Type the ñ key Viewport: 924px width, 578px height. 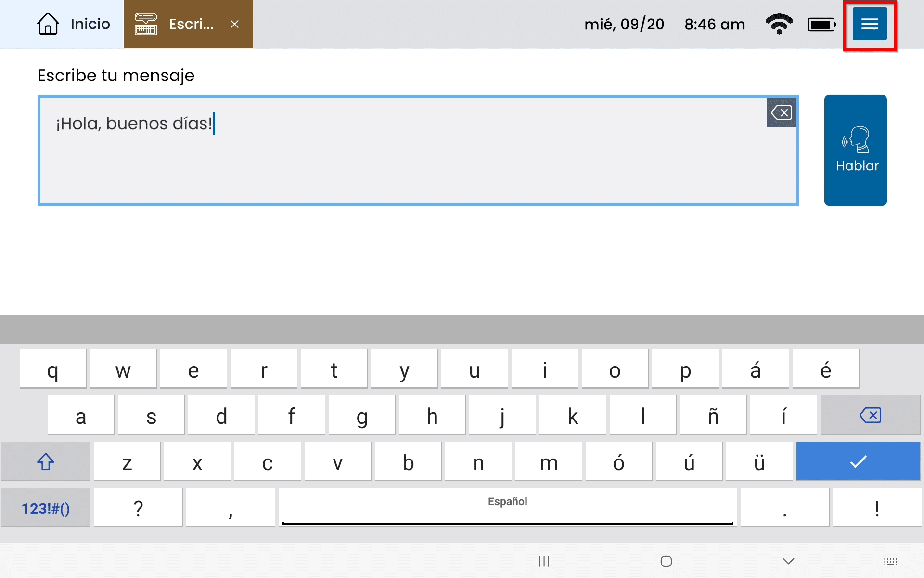pyautogui.click(x=713, y=415)
